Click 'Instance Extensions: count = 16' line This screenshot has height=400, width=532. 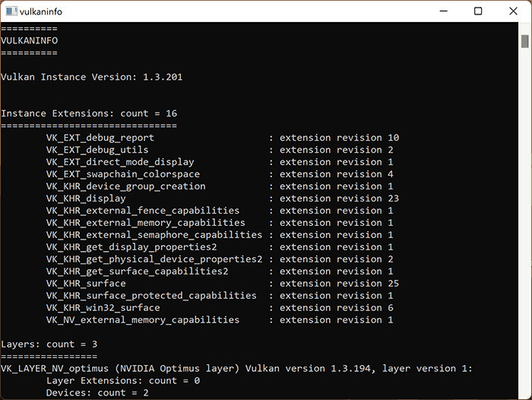[89, 113]
